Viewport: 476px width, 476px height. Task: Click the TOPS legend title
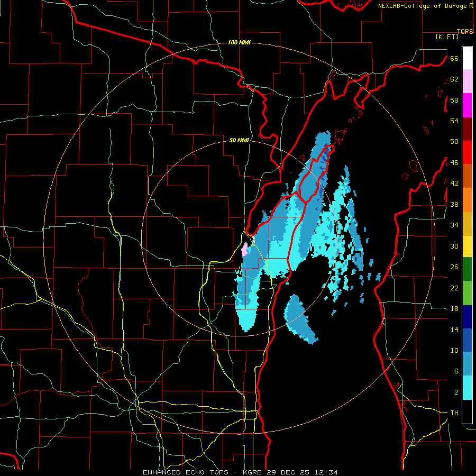465,31
